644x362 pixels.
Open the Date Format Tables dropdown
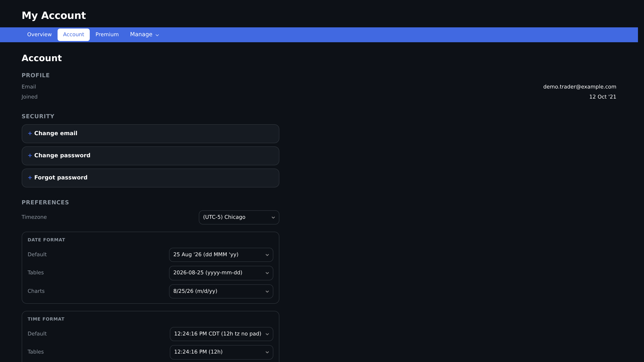[x=221, y=273]
